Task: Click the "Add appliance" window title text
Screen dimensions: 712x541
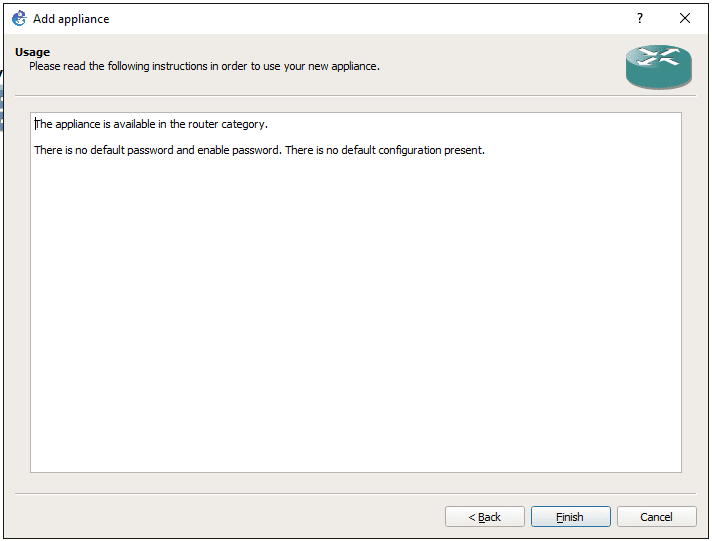Action: (x=71, y=19)
